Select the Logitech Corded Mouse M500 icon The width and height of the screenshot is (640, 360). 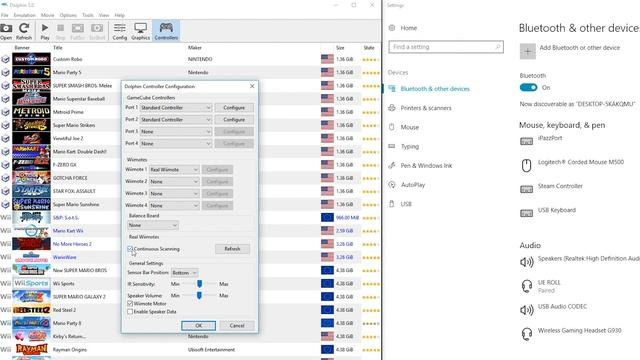[527, 165]
